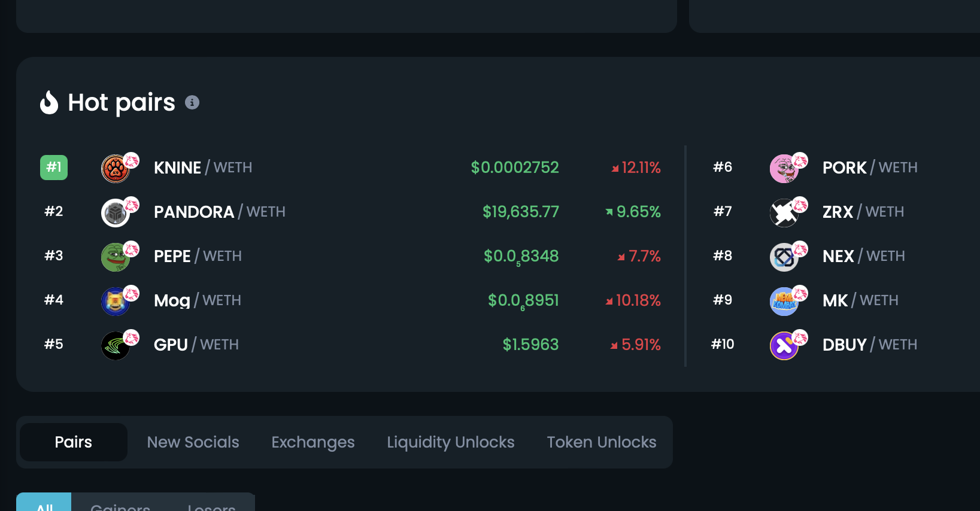Click the DBUY token logo
The image size is (980, 511).
tap(784, 346)
